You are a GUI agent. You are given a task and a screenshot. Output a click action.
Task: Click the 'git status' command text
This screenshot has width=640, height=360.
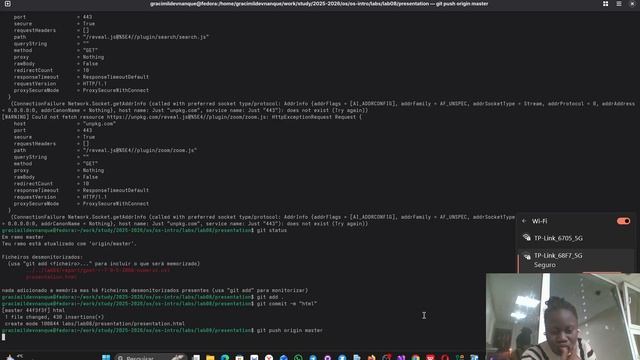[271, 230]
